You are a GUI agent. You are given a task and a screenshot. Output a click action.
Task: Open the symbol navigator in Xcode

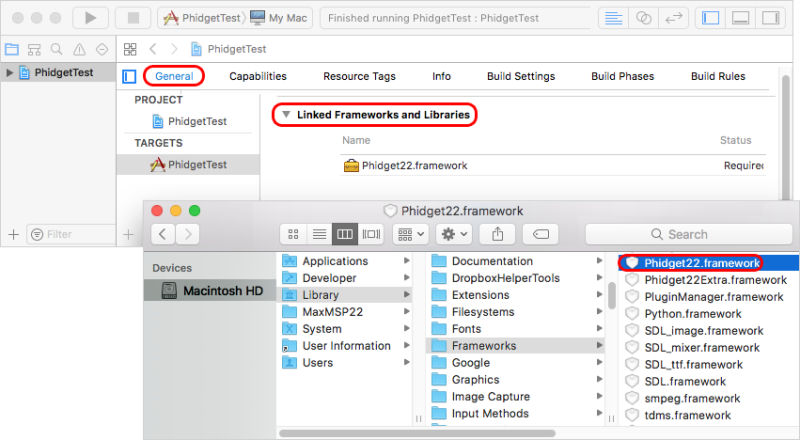coord(34,49)
